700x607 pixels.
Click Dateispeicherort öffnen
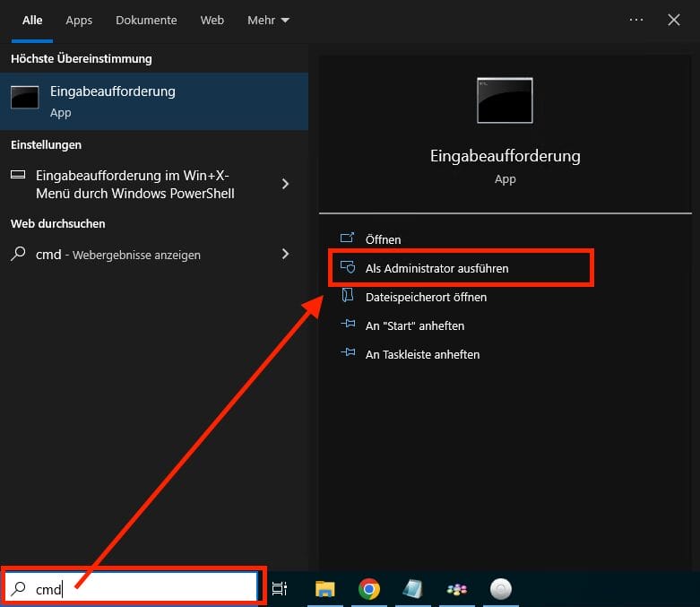pos(426,297)
